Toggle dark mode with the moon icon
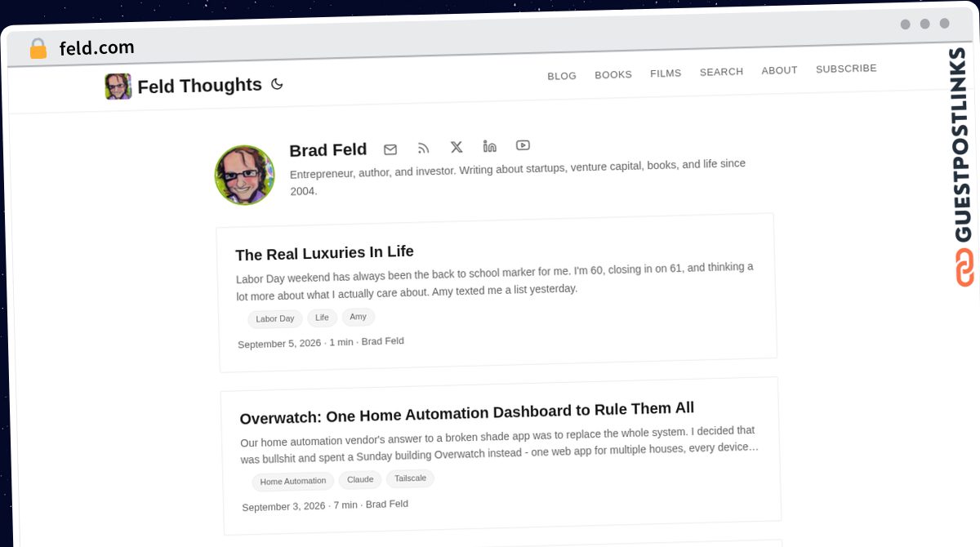980x547 pixels. (x=277, y=83)
